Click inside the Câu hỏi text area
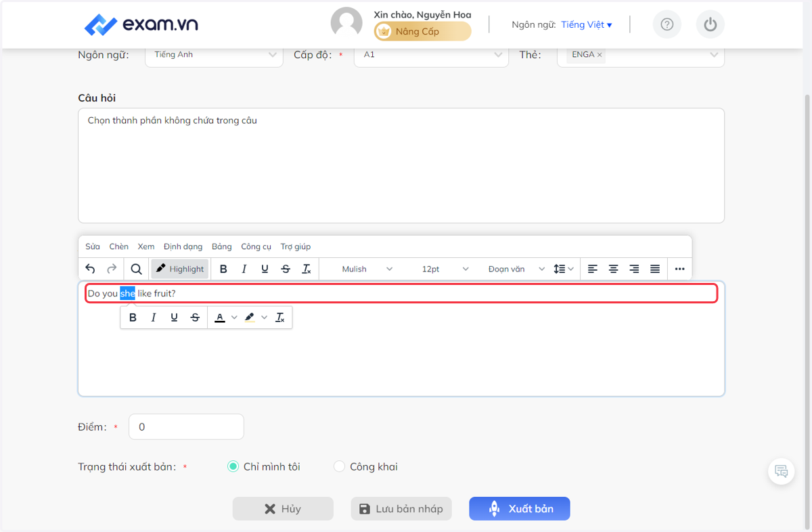 pyautogui.click(x=401, y=166)
